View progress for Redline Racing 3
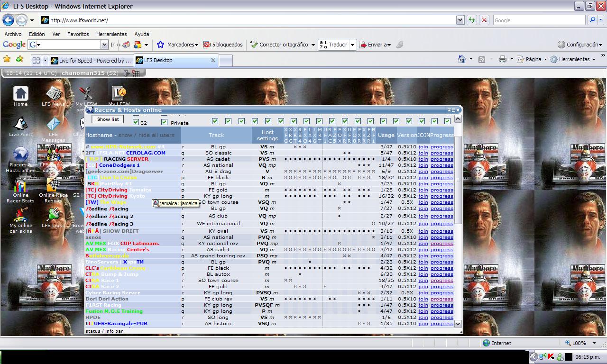 pos(441,224)
